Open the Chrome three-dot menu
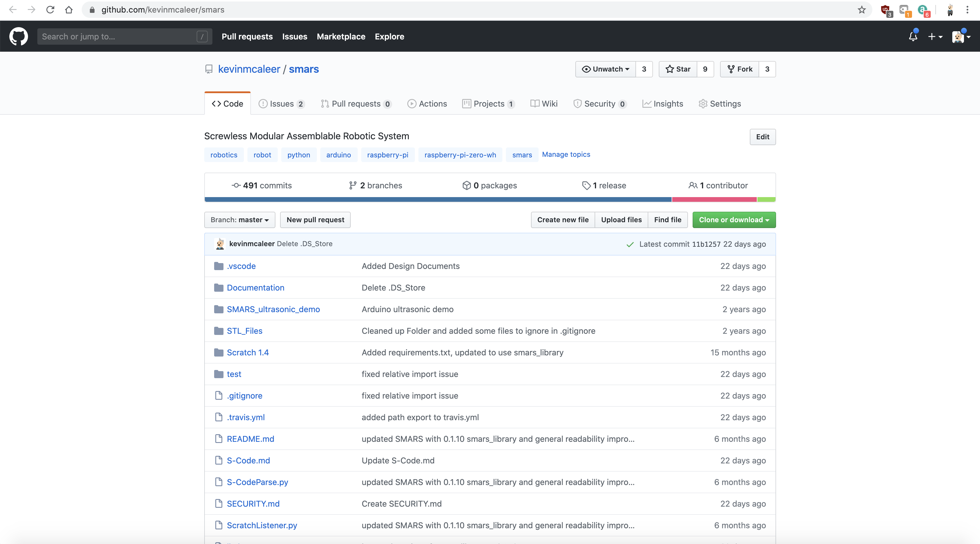This screenshot has width=980, height=544. [x=967, y=10]
